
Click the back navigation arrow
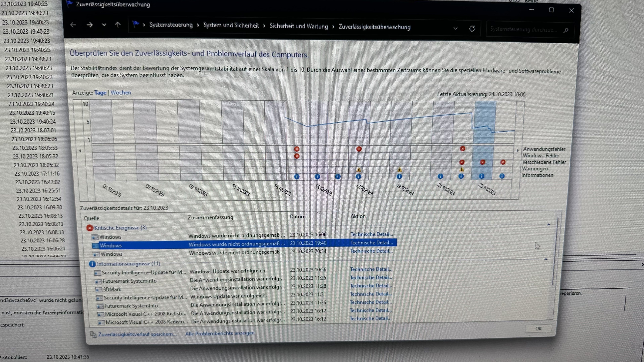coord(73,25)
